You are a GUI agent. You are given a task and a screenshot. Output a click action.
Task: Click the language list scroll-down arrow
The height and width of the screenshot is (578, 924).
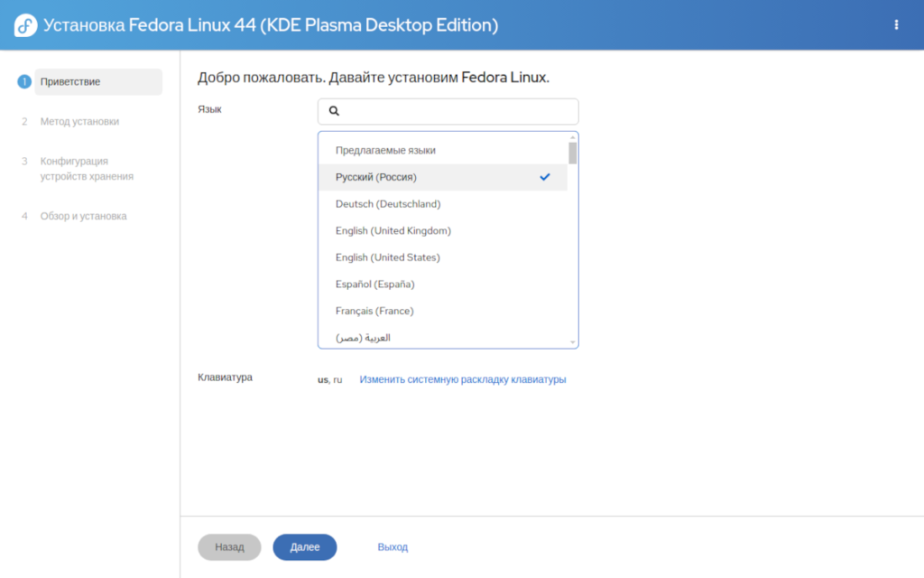[x=573, y=342]
